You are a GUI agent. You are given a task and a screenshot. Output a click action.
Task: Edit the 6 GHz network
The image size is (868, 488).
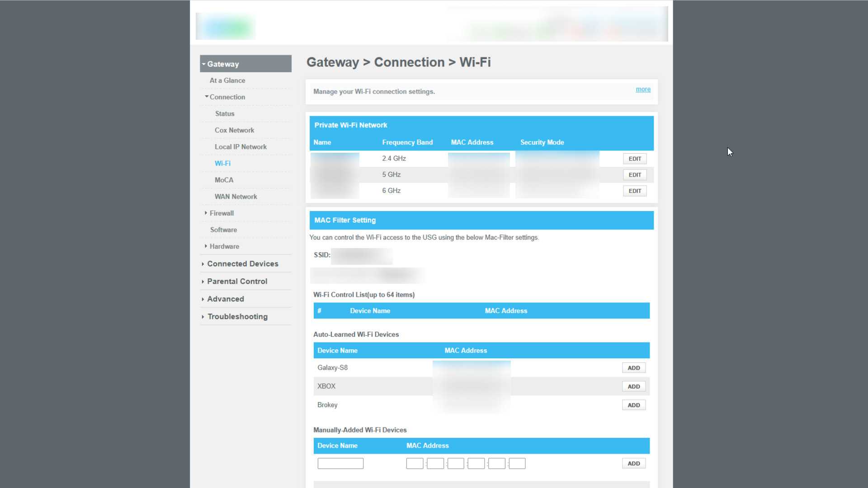[635, 191]
